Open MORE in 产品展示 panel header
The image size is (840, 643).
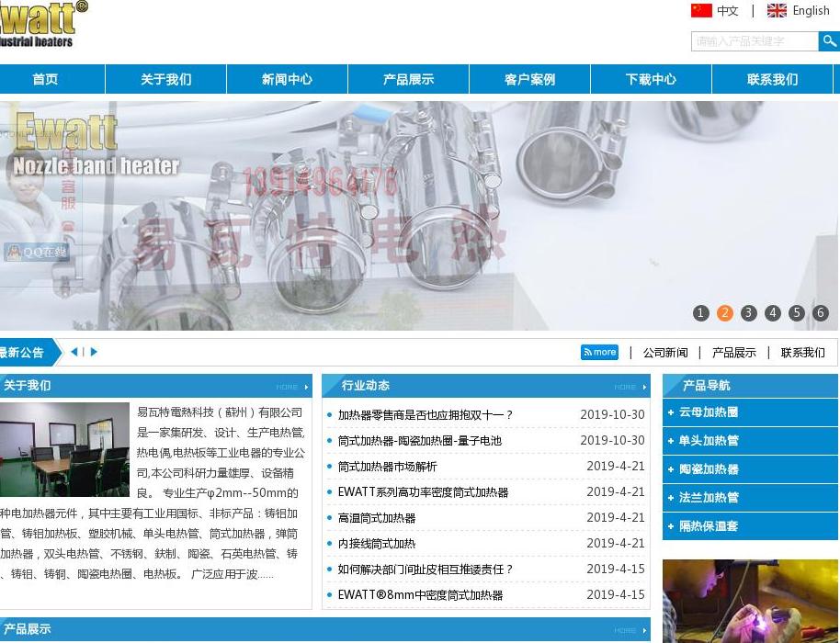(x=630, y=630)
